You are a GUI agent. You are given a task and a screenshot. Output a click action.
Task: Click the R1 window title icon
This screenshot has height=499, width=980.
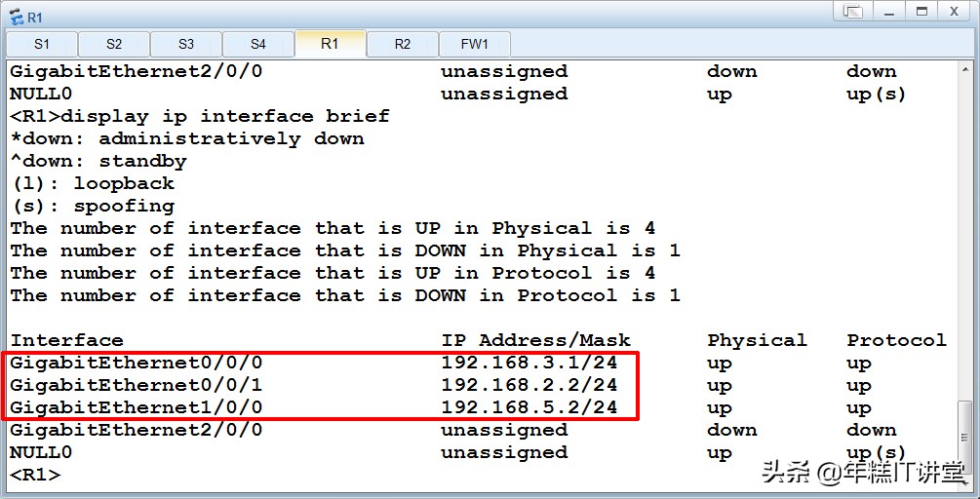pyautogui.click(x=16, y=19)
